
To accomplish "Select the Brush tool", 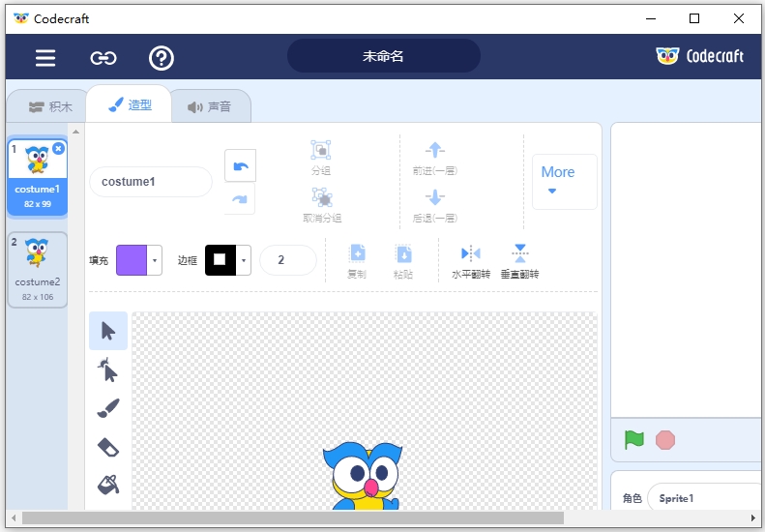I will pos(108,408).
